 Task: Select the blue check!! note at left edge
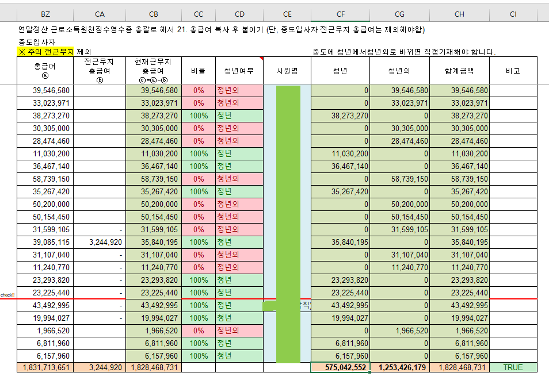(7, 295)
